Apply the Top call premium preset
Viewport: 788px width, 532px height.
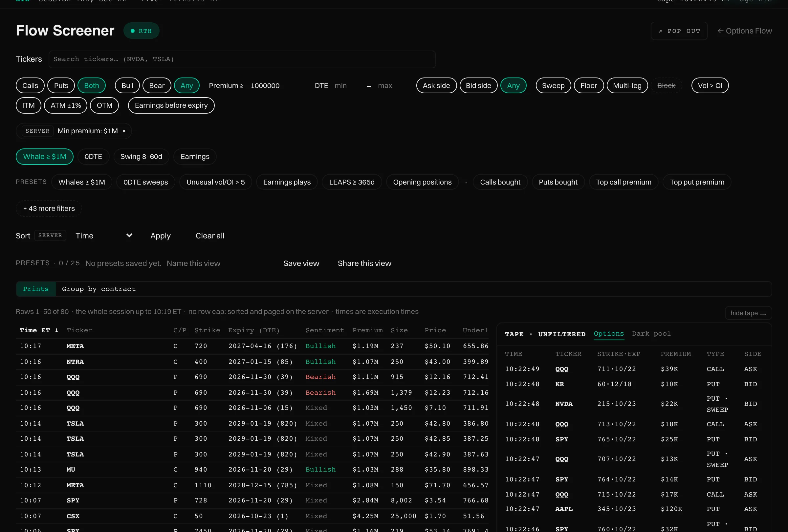[624, 182]
